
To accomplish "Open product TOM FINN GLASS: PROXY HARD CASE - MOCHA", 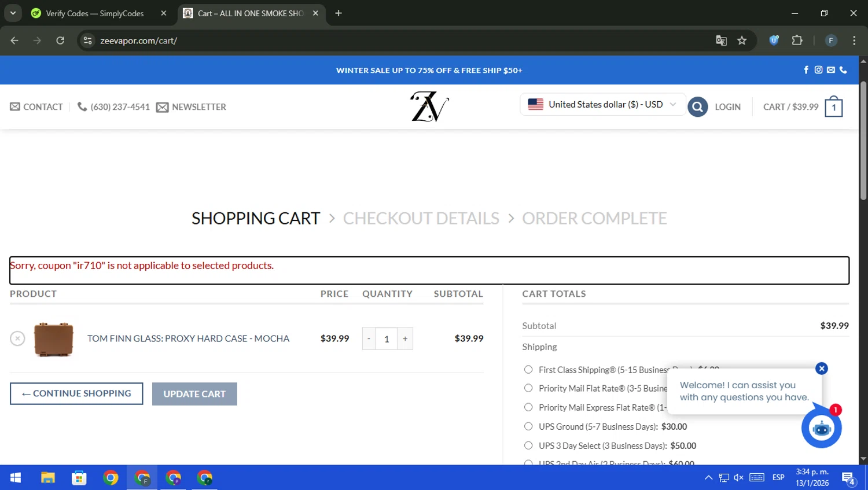I will tap(188, 338).
